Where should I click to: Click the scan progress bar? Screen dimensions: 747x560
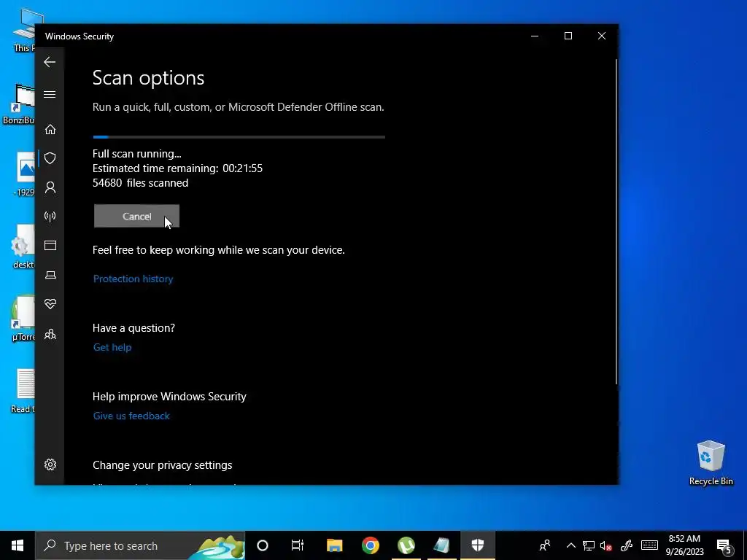[239, 137]
